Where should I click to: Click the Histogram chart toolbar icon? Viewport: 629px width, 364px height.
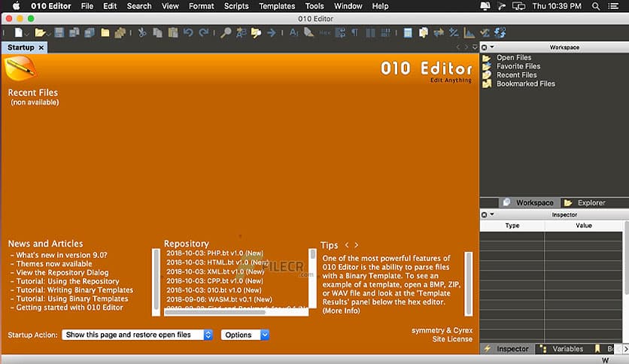coord(469,33)
